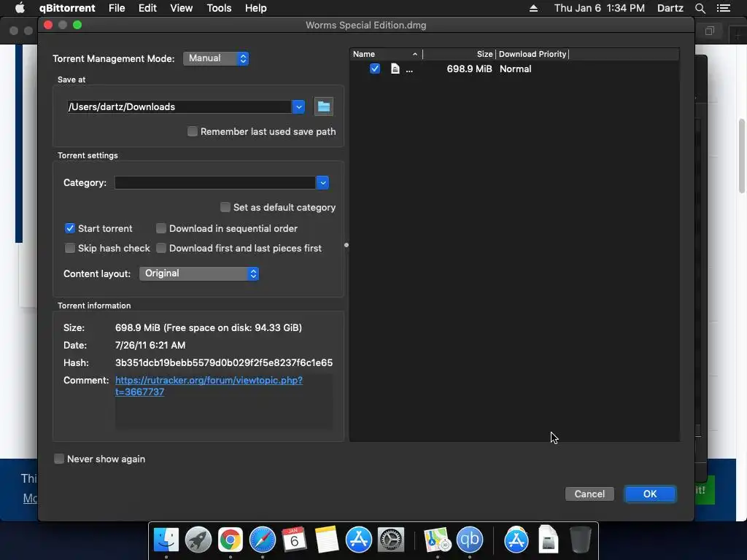
Task: Open rutracker.org comment link
Action: click(x=209, y=386)
